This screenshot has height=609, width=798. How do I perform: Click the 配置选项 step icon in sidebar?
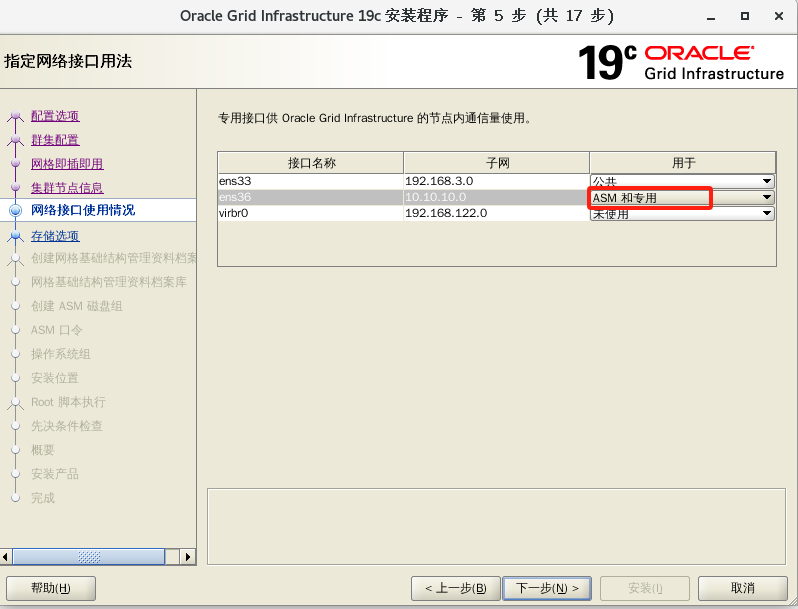[15, 117]
